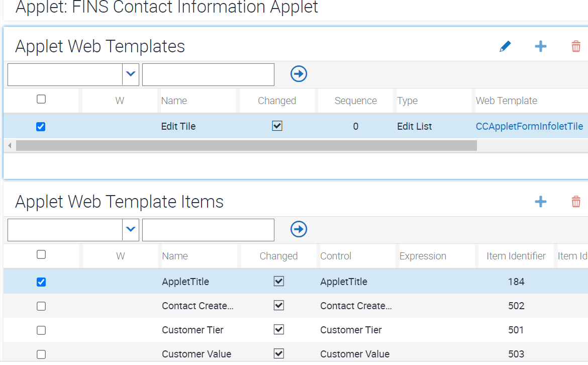Click the query text input in Applet Web Templates
Screen dimensions: 588x365
coord(208,74)
